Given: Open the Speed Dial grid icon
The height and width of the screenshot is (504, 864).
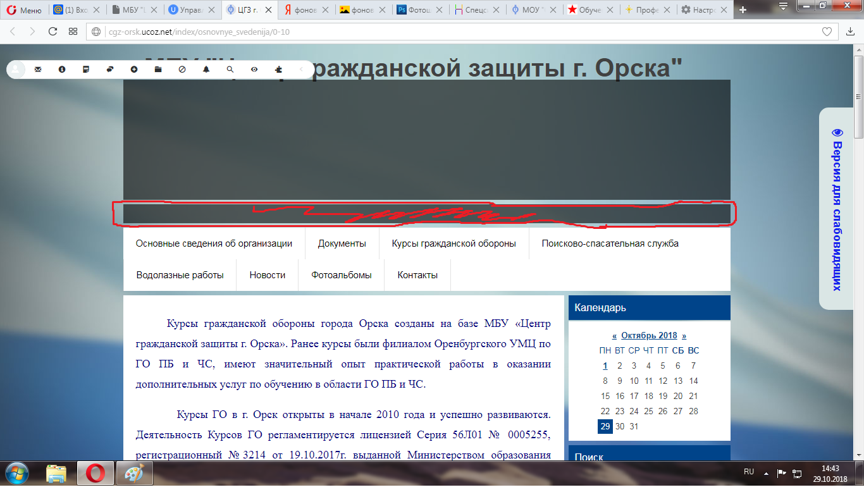Looking at the screenshot, I should click(x=73, y=31).
